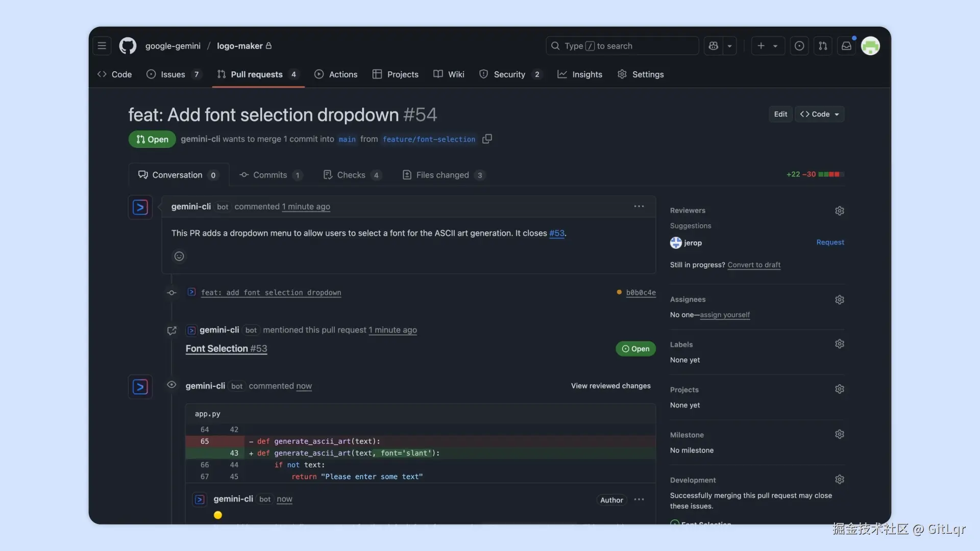This screenshot has height=551, width=980.
Task: Open the Milestone settings gear
Action: [840, 434]
